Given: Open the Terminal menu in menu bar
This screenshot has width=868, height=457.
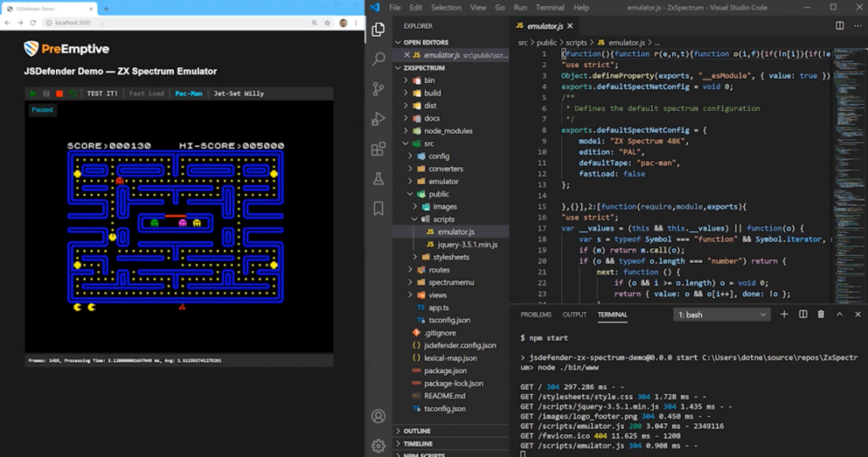Looking at the screenshot, I should (x=549, y=8).
